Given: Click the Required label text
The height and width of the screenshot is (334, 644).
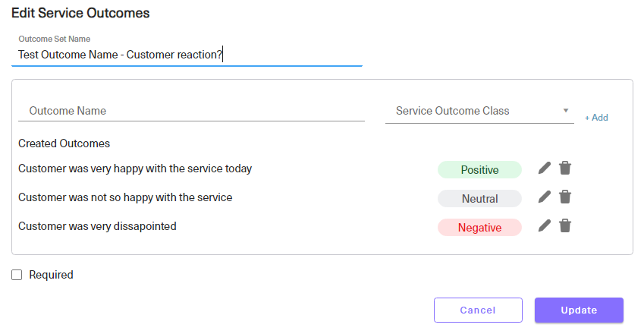Looking at the screenshot, I should click(51, 275).
